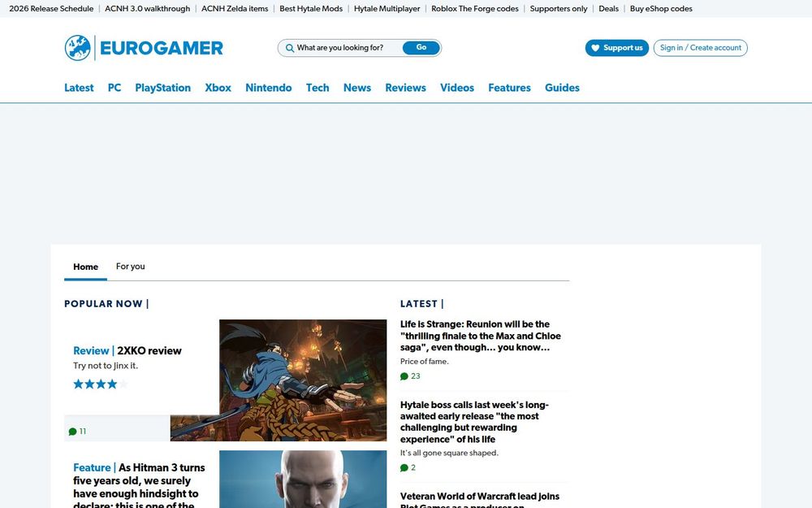Click the 2 comments count on Hytale article
The width and height of the screenshot is (812, 508).
(x=413, y=467)
